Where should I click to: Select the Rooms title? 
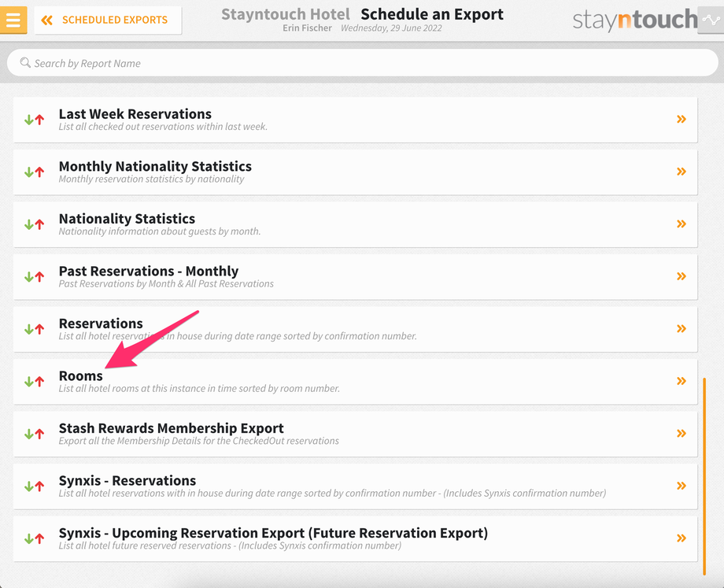click(x=81, y=375)
